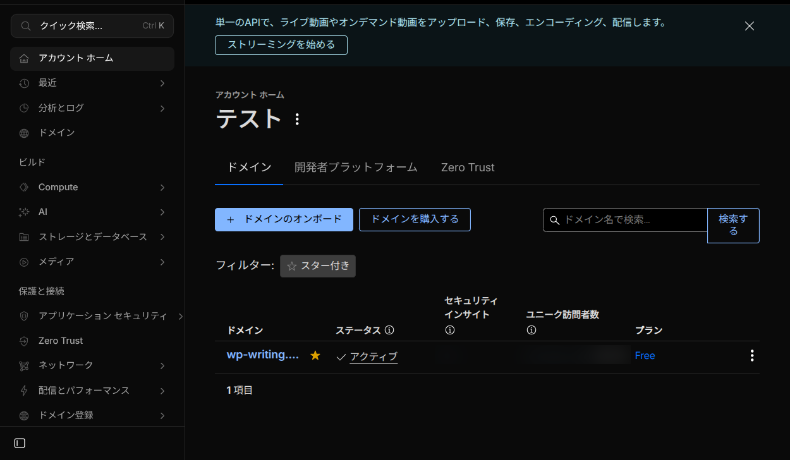Click the collapse sidebar icon at bottom
This screenshot has width=790, height=460.
click(x=20, y=443)
